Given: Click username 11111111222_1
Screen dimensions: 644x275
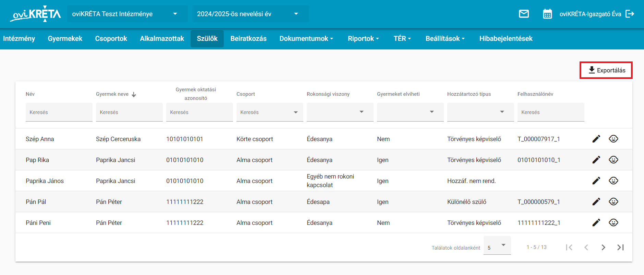Looking at the screenshot, I should (x=539, y=223).
